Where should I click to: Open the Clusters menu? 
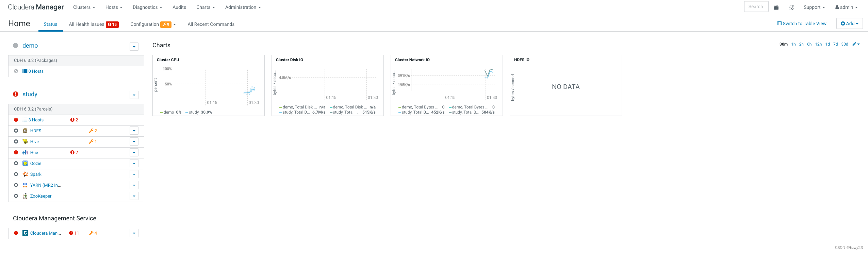(x=84, y=7)
